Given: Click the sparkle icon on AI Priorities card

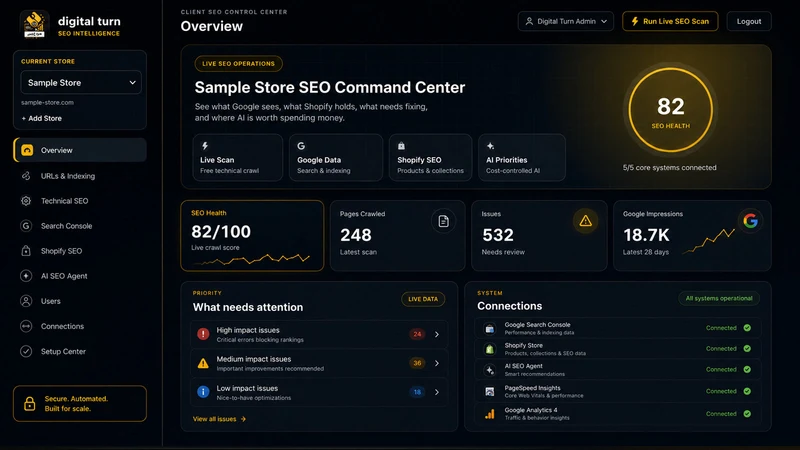Looking at the screenshot, I should point(490,146).
